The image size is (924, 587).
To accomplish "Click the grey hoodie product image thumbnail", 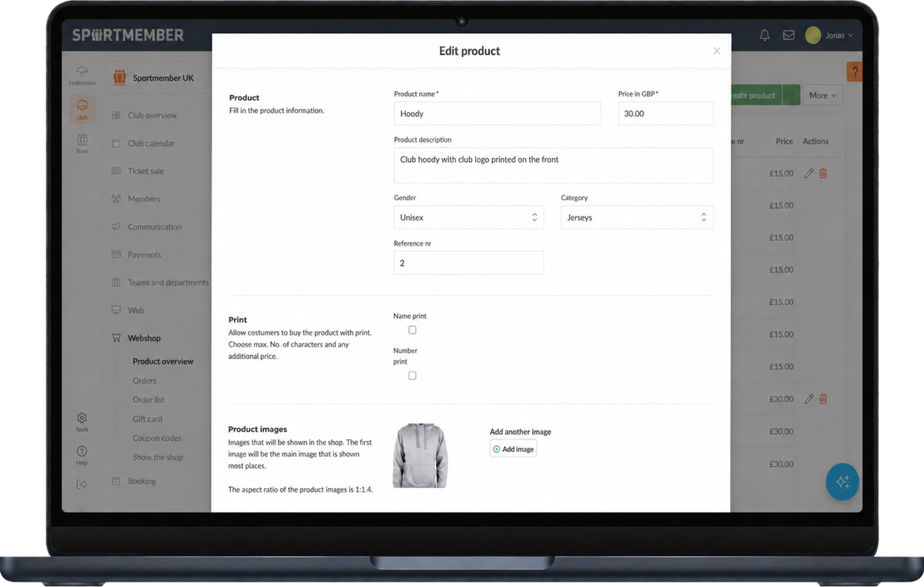I will click(x=420, y=455).
